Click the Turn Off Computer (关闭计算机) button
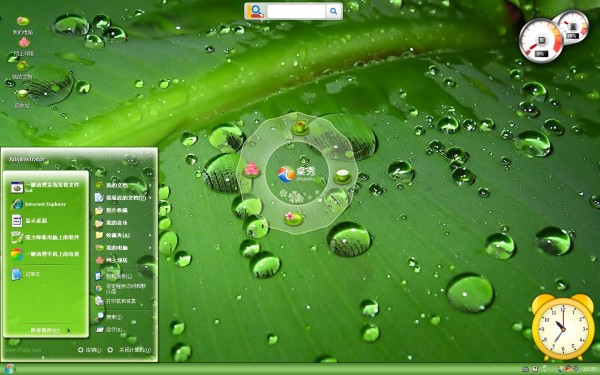Screen dimensions: 600x375 click(x=129, y=350)
